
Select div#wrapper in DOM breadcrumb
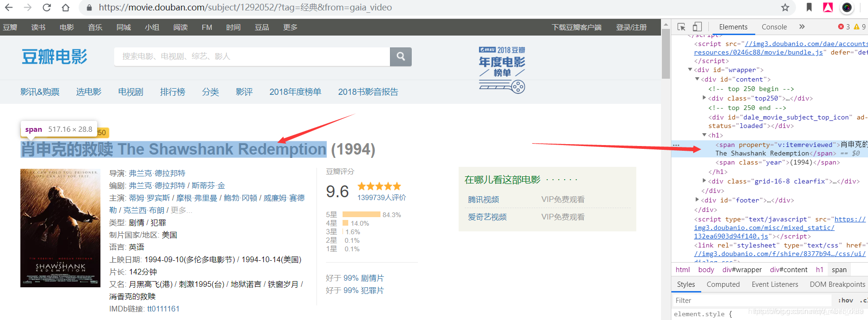[742, 269]
